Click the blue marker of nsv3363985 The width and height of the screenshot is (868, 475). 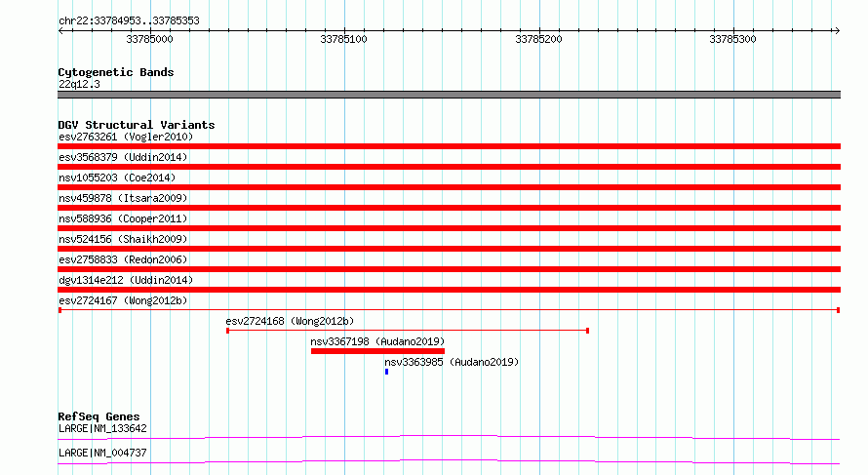click(x=386, y=372)
